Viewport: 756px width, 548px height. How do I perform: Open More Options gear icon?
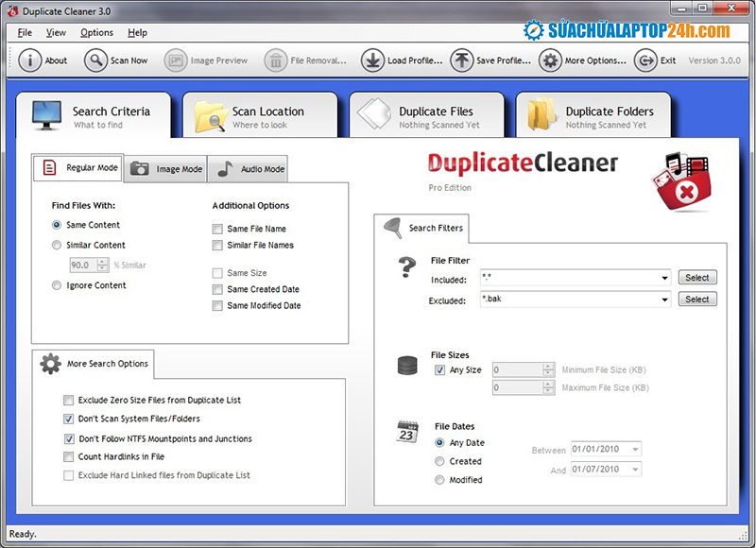coord(550,60)
